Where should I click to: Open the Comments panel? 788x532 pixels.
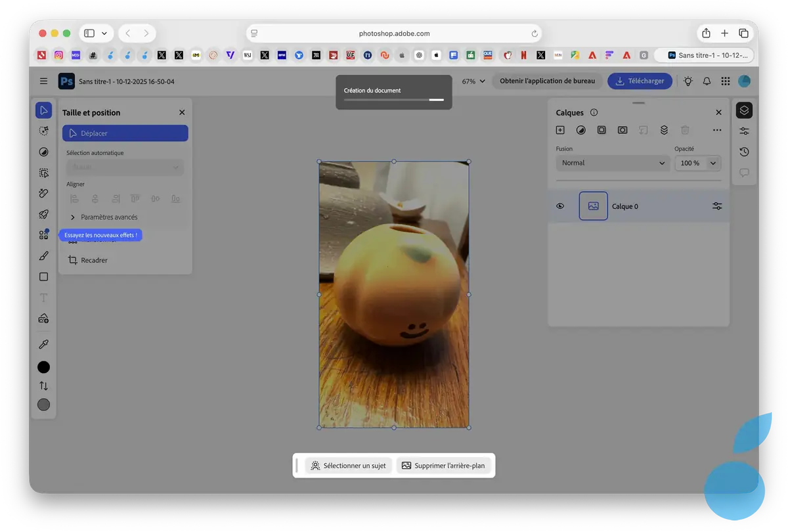pyautogui.click(x=744, y=173)
